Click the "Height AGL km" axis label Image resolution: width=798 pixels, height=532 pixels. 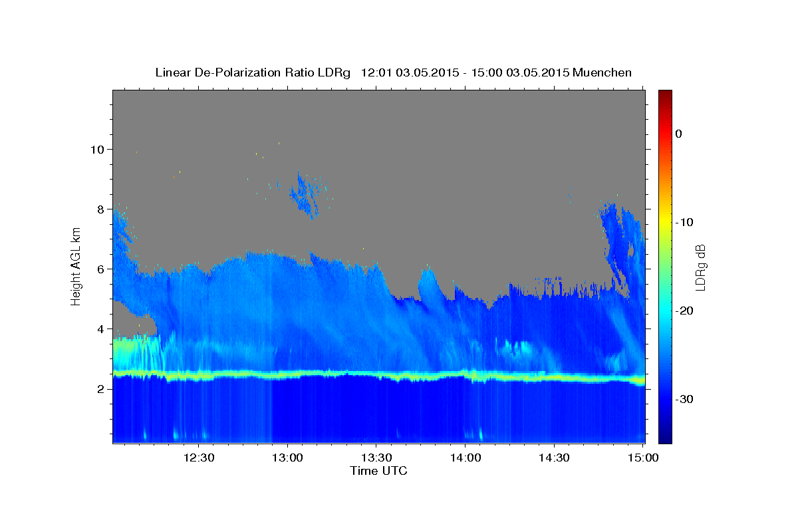tap(76, 266)
